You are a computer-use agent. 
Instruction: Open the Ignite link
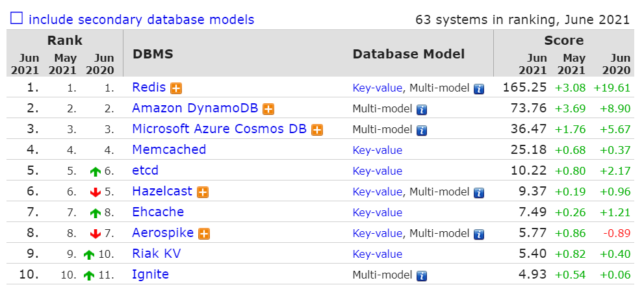tap(150, 274)
